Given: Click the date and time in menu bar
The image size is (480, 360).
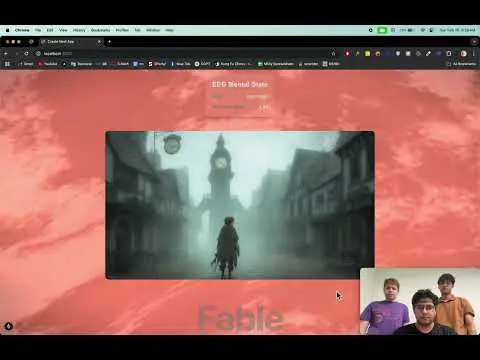Looking at the screenshot, I should (x=457, y=30).
